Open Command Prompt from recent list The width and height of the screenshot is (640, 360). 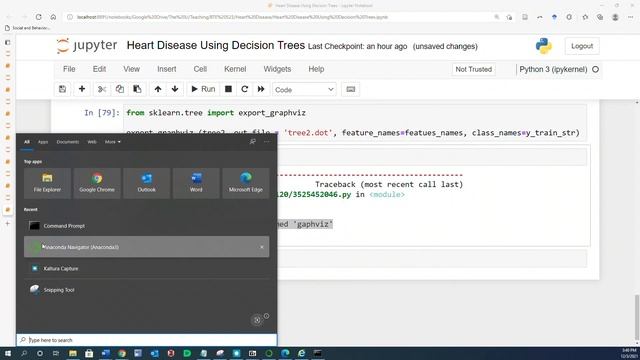(147, 226)
